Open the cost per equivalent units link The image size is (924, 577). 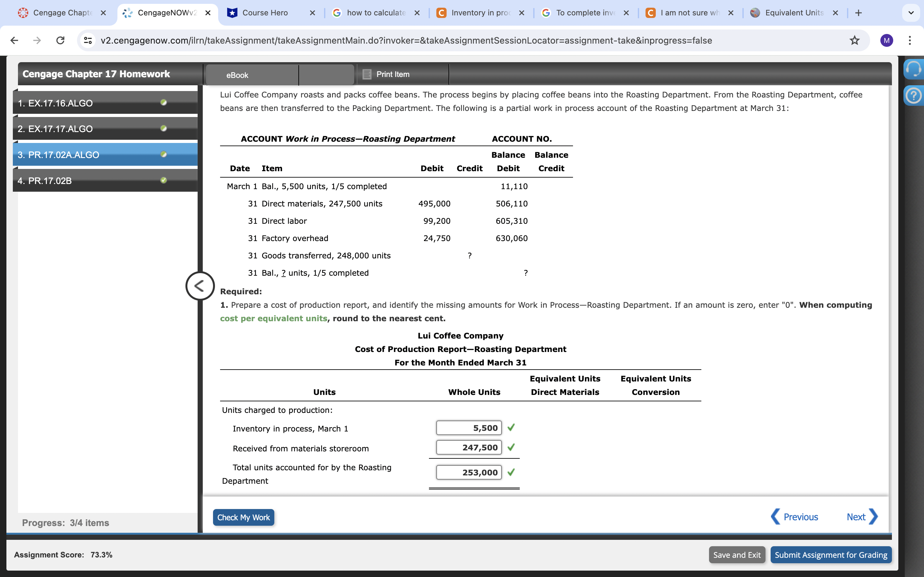point(273,318)
